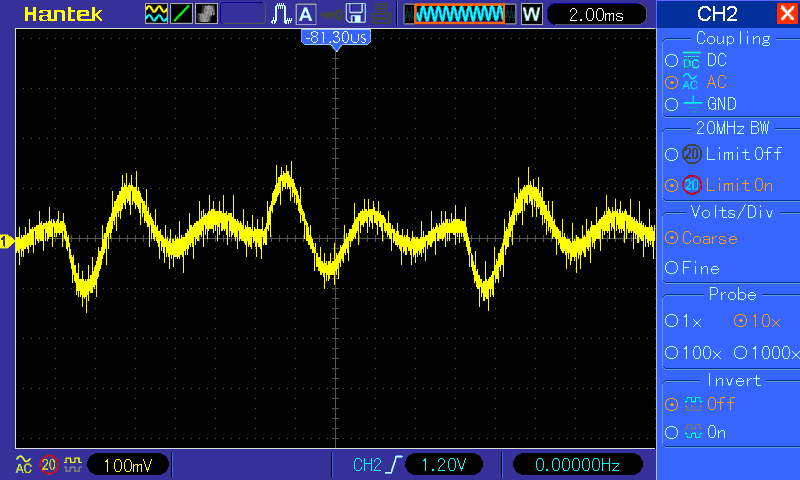Click the printer icon
This screenshot has height=480, width=800.
(381, 14)
